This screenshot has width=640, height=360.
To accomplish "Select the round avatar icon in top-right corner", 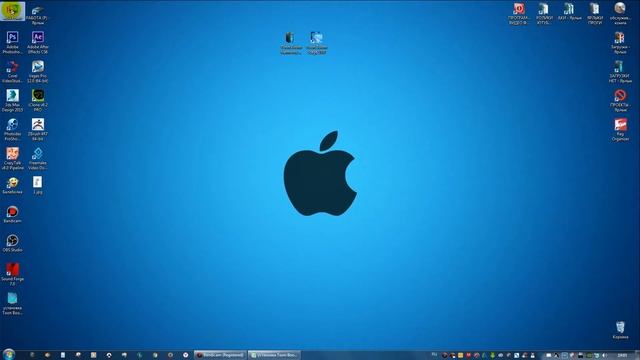I will point(620,13).
